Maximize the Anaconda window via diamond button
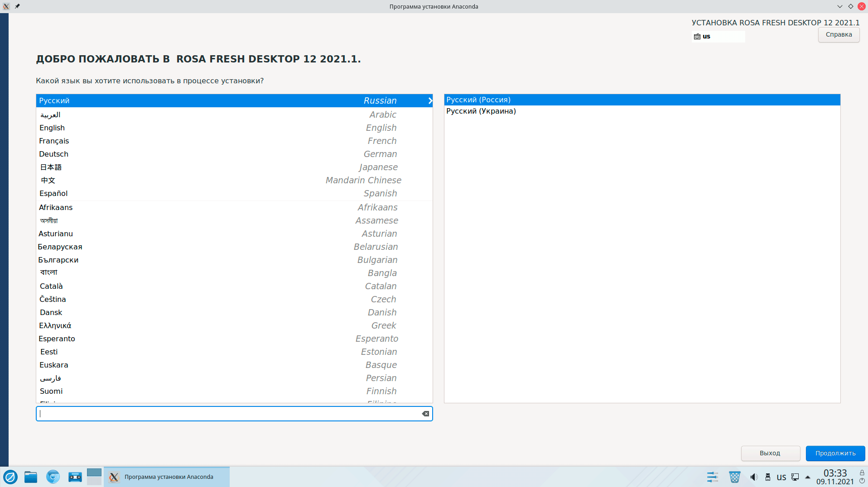The image size is (868, 487). pyautogui.click(x=851, y=6)
